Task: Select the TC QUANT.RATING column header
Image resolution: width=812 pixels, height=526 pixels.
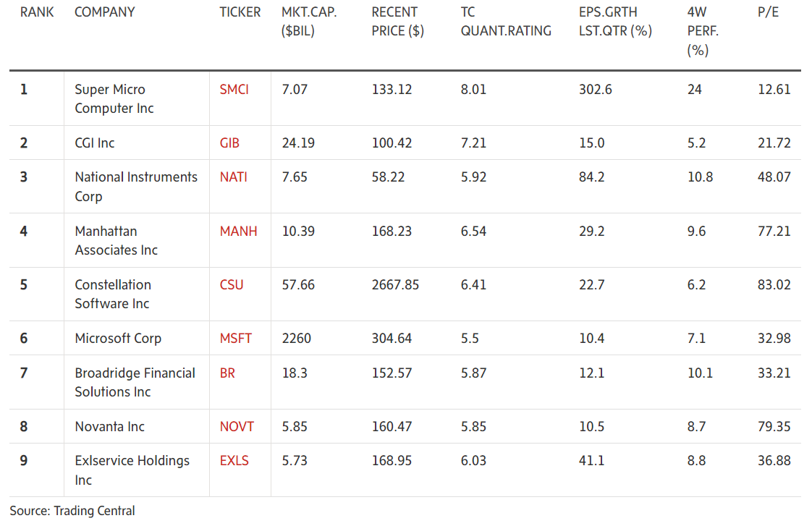Action: point(506,21)
